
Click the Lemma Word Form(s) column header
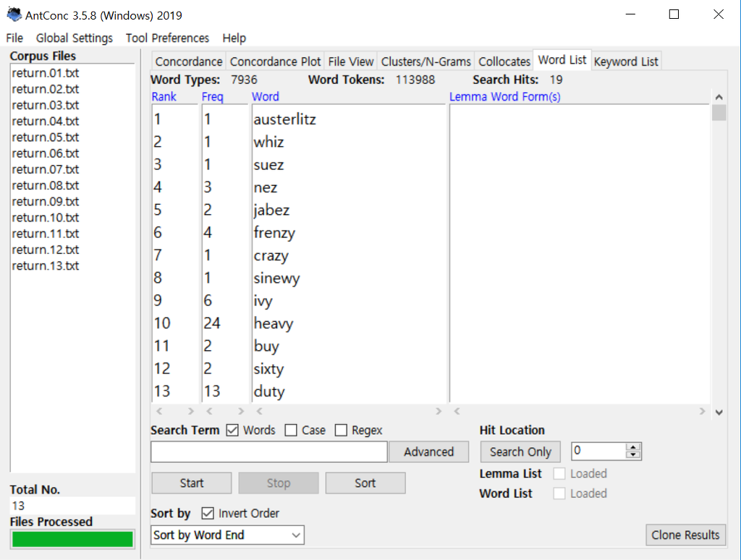pos(504,96)
